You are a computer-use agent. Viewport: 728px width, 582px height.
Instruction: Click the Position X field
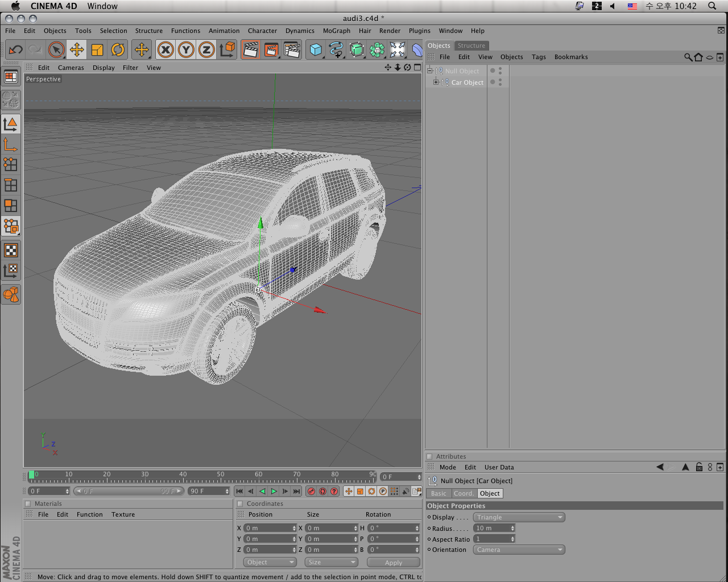270,528
